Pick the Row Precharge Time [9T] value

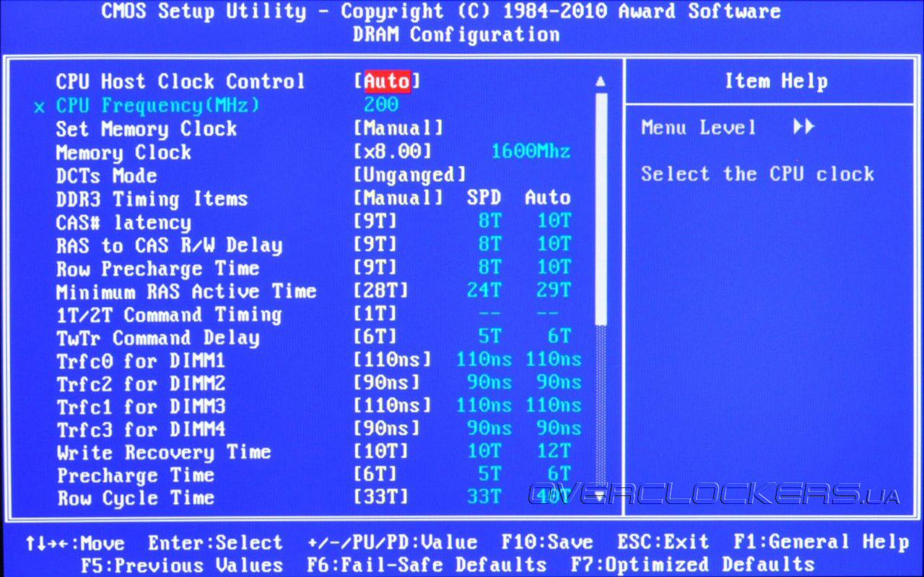pos(375,268)
